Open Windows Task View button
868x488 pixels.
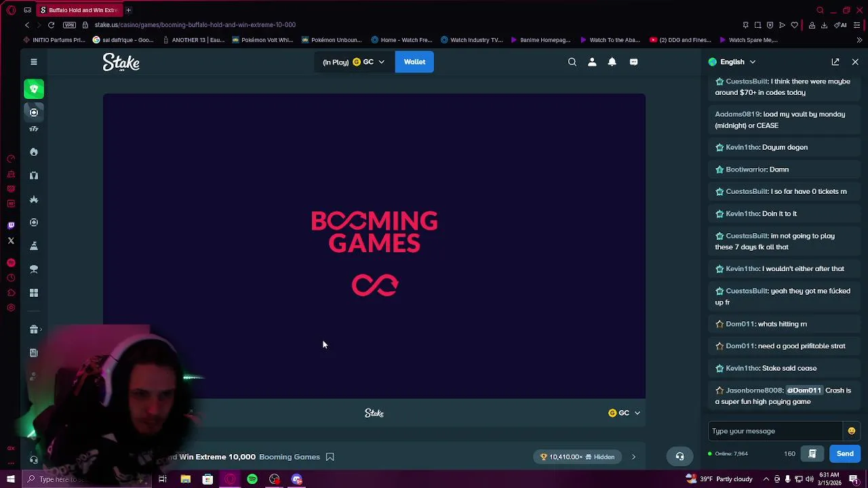[163, 479]
